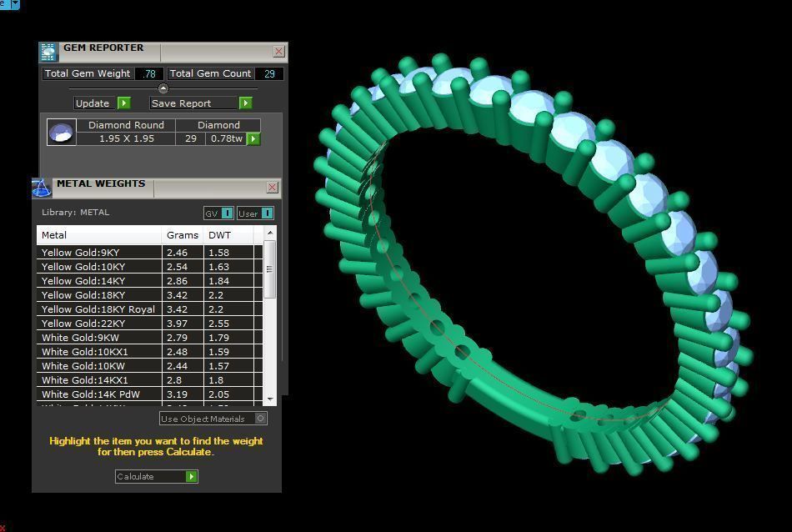Image resolution: width=792 pixels, height=532 pixels.
Task: Click the DWT column header
Action: click(x=228, y=235)
